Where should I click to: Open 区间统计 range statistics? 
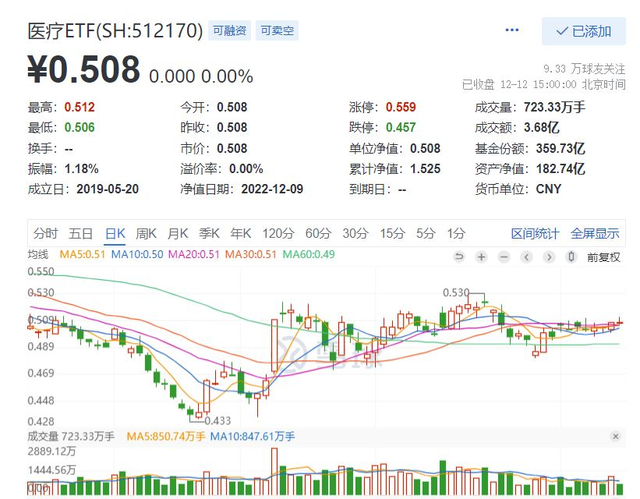[535, 233]
